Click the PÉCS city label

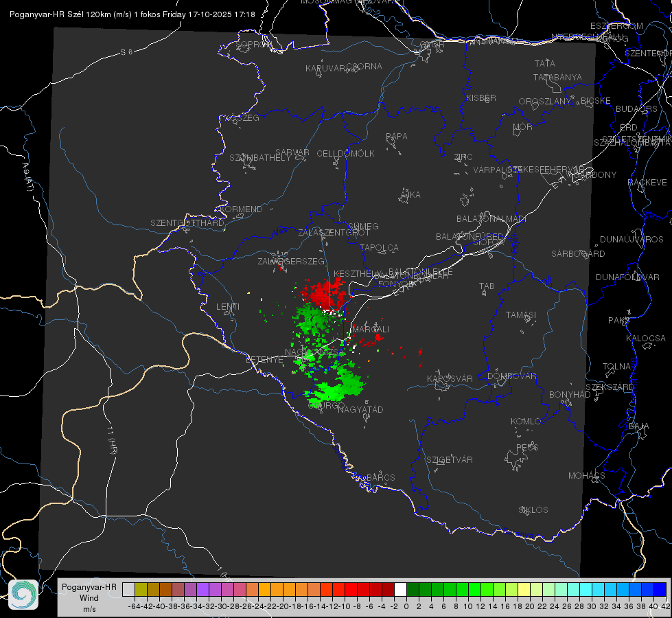(526, 447)
